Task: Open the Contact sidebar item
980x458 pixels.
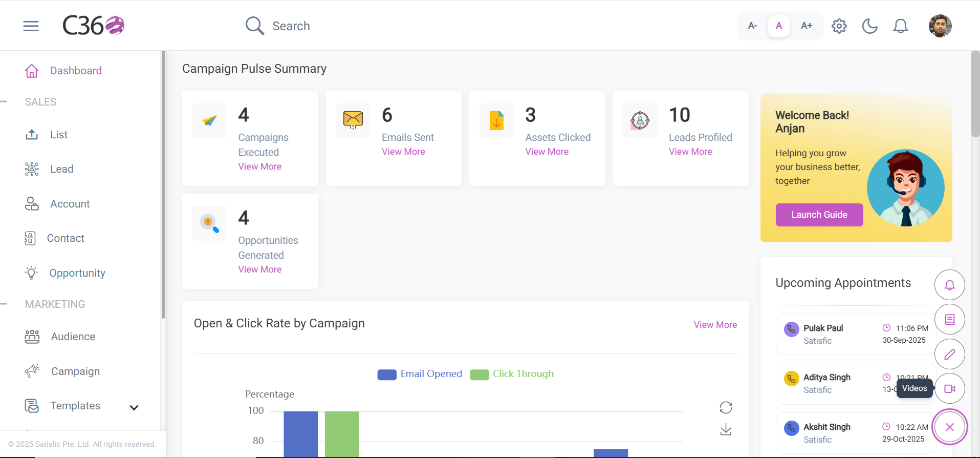Action: click(x=66, y=238)
